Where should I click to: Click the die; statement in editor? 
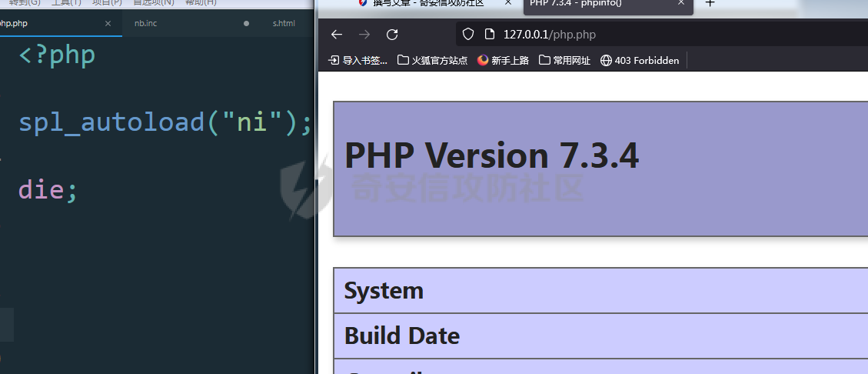(x=48, y=190)
